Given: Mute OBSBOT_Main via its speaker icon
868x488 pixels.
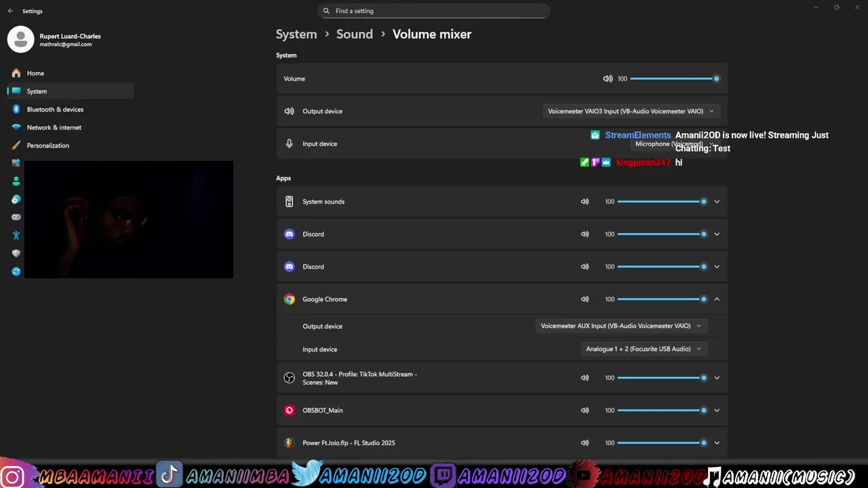Looking at the screenshot, I should pos(585,410).
